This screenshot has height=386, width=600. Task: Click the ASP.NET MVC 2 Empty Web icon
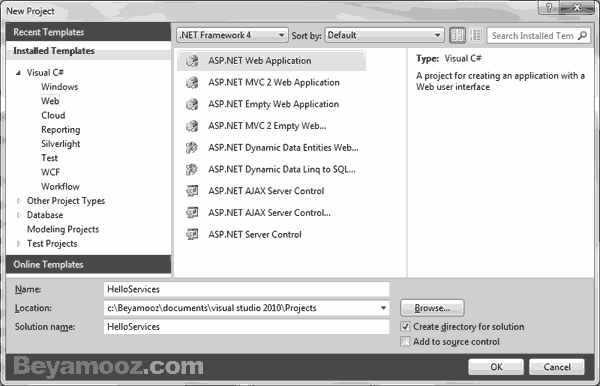tap(192, 126)
